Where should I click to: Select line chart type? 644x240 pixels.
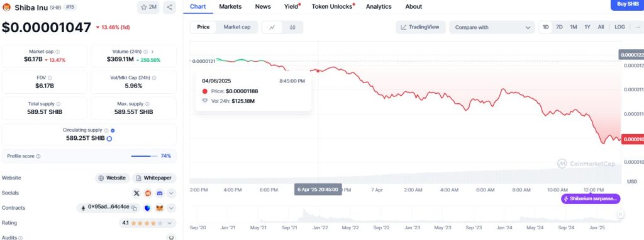(272, 27)
